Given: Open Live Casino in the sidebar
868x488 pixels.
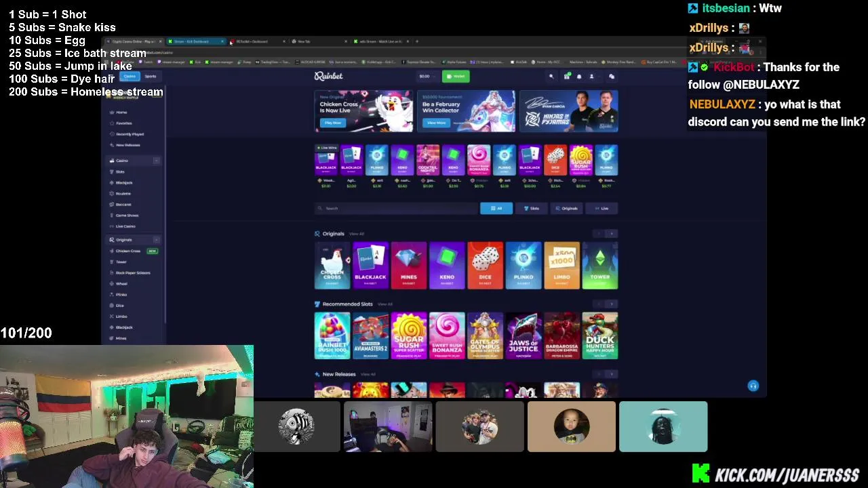Looking at the screenshot, I should click(125, 226).
